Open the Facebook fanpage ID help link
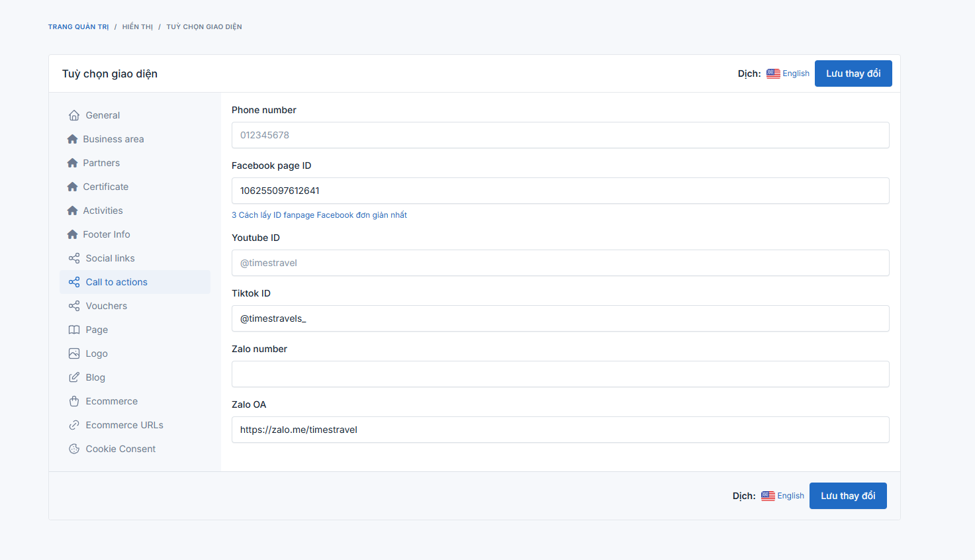This screenshot has width=975, height=560. (x=319, y=215)
